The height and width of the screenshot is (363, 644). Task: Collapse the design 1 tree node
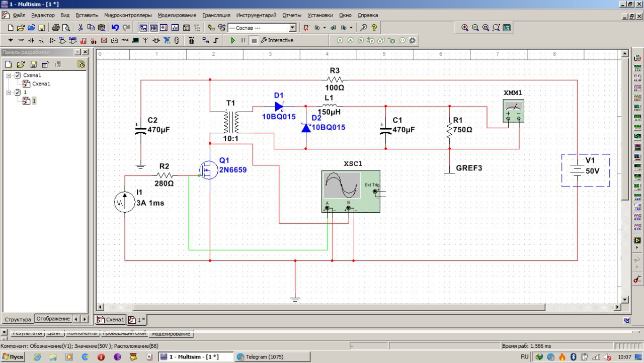click(x=9, y=93)
